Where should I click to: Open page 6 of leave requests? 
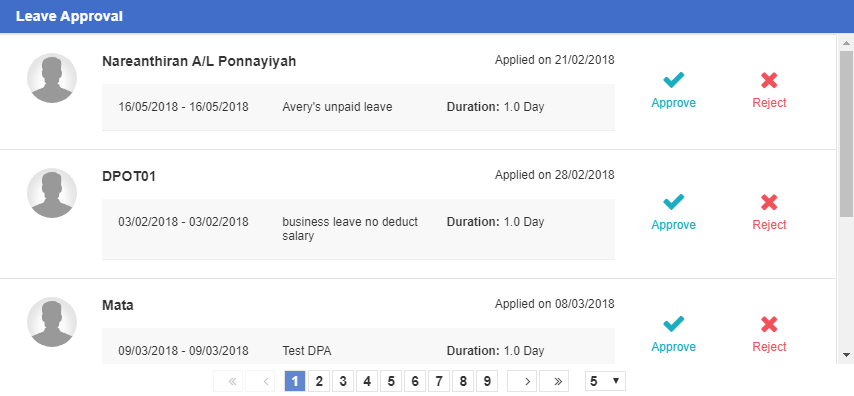point(414,381)
